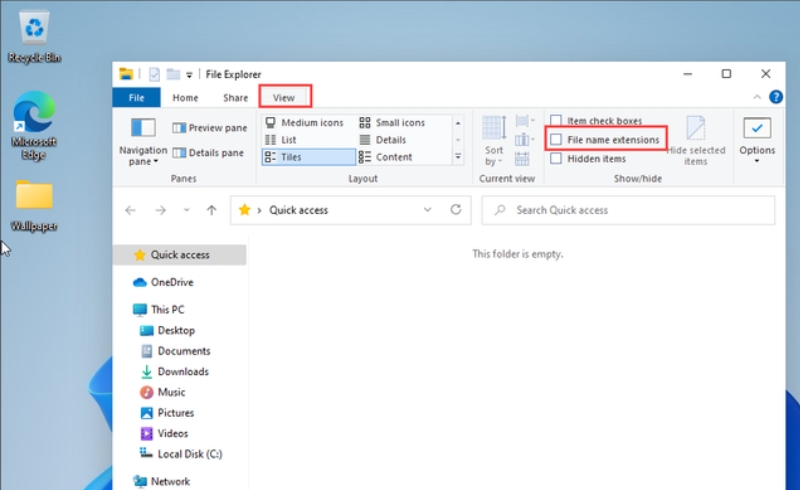Enable Item check boxes

pos(596,121)
